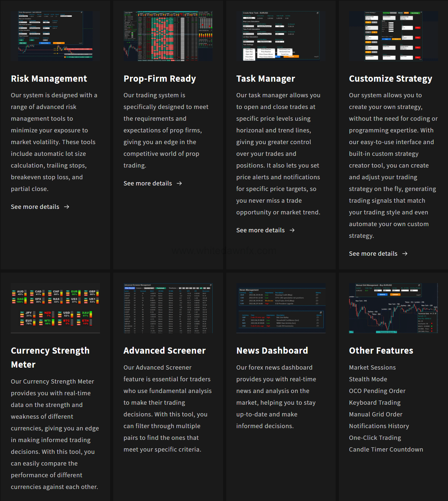Open the News Dashboard screenshot thumbnail
The image size is (448, 501).
281,308
